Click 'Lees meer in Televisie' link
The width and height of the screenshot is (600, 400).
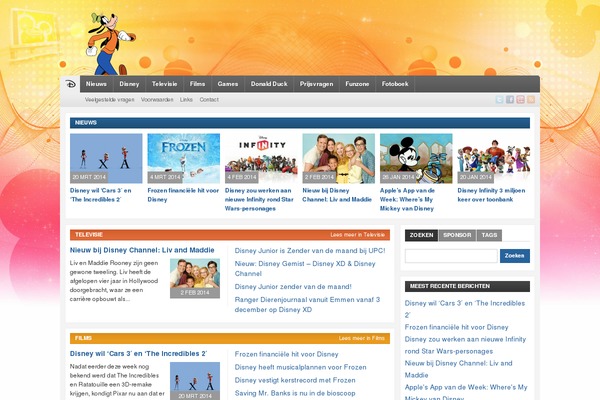tap(357, 235)
